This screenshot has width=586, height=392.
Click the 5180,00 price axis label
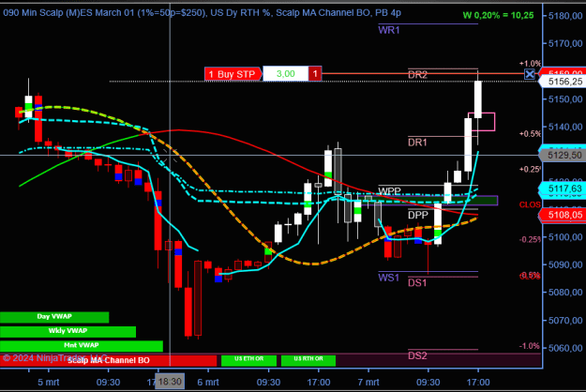[565, 16]
